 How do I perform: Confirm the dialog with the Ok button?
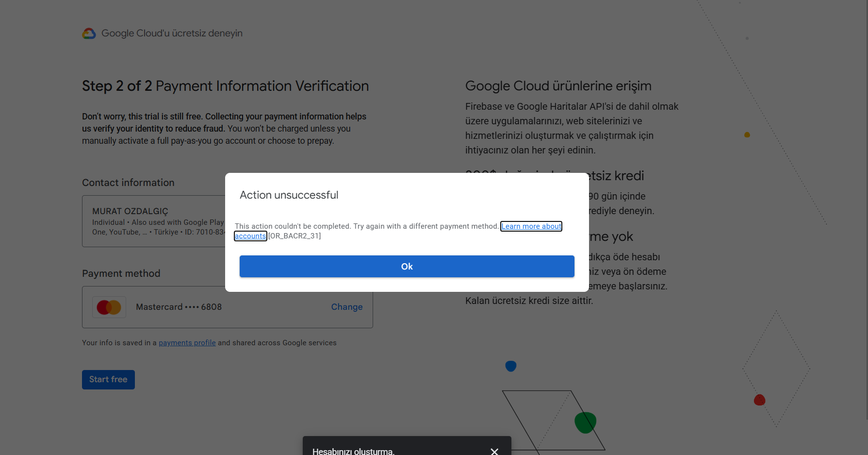click(x=407, y=267)
